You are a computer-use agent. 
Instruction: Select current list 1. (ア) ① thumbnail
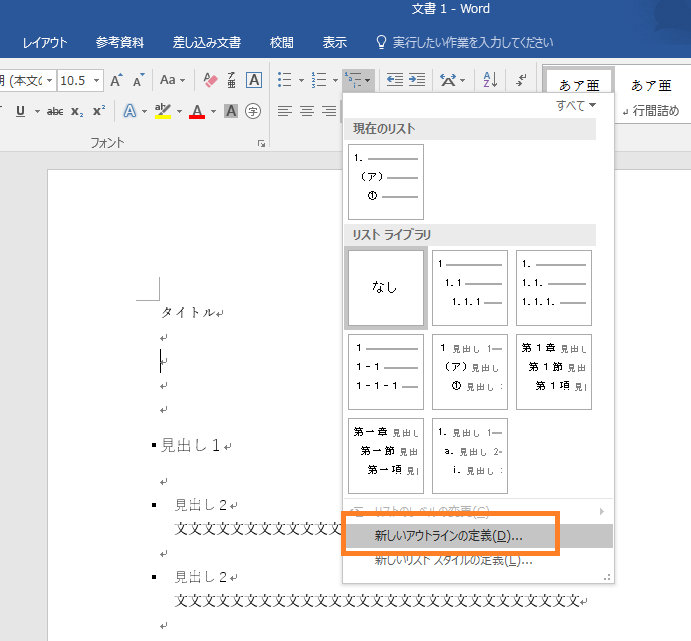pyautogui.click(x=386, y=182)
